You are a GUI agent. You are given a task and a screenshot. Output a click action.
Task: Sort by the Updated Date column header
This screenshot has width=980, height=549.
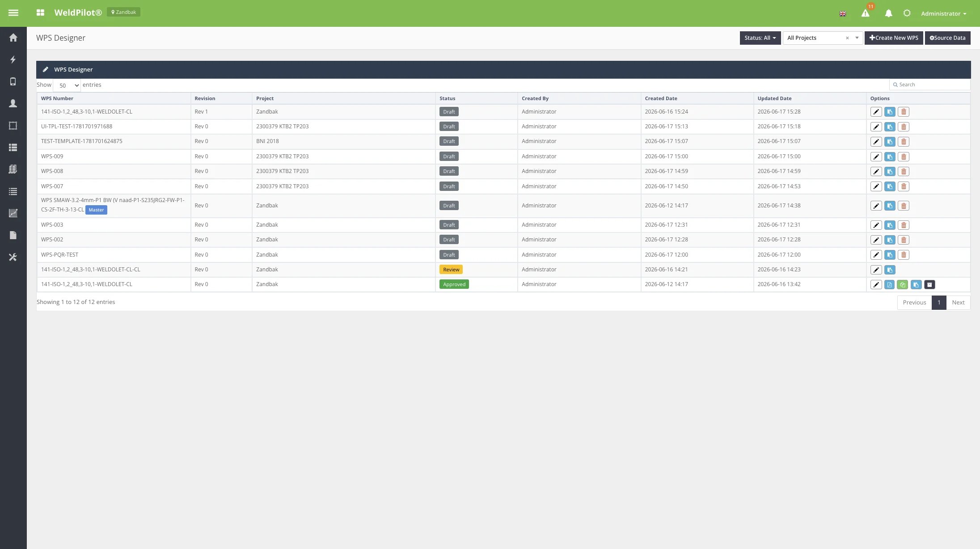pos(810,98)
